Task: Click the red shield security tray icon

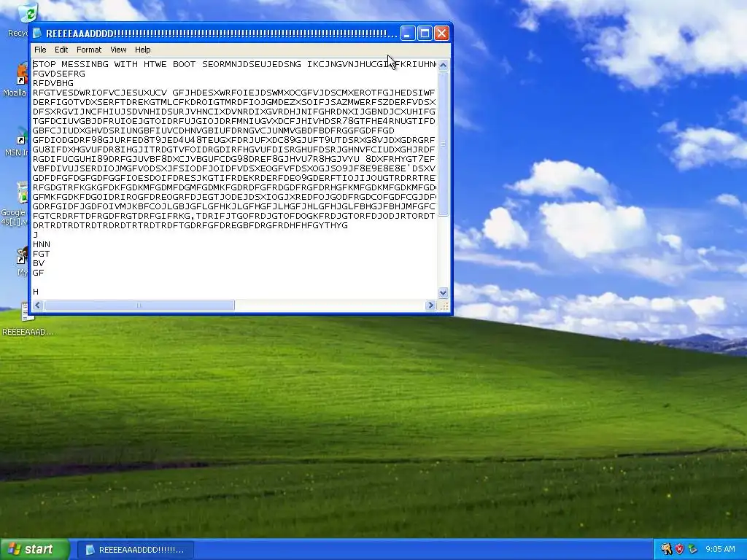Action: (x=679, y=549)
